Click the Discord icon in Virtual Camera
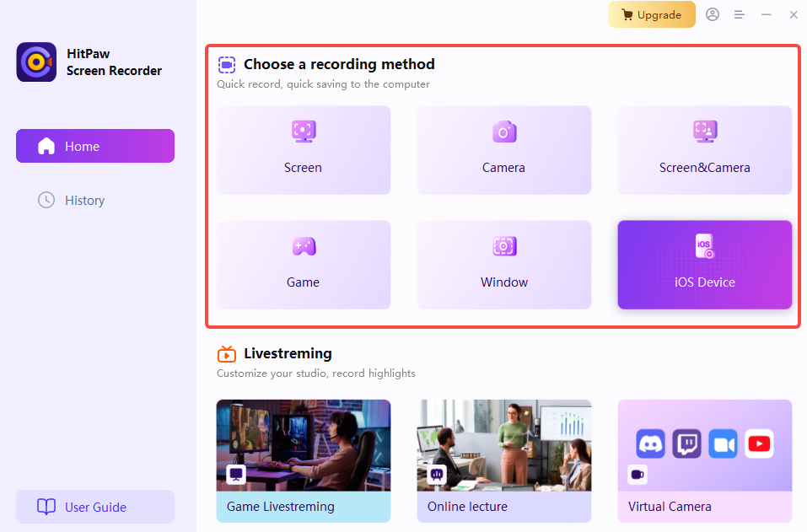 tap(650, 443)
